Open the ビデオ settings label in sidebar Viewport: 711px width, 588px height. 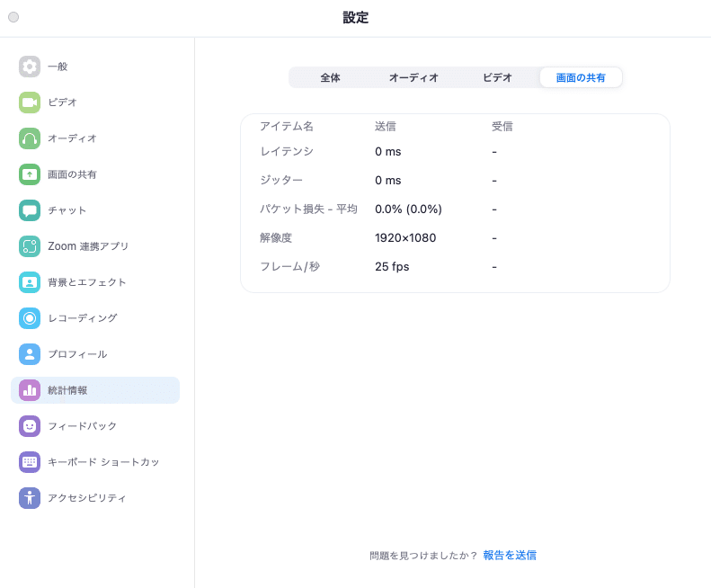[x=62, y=102]
